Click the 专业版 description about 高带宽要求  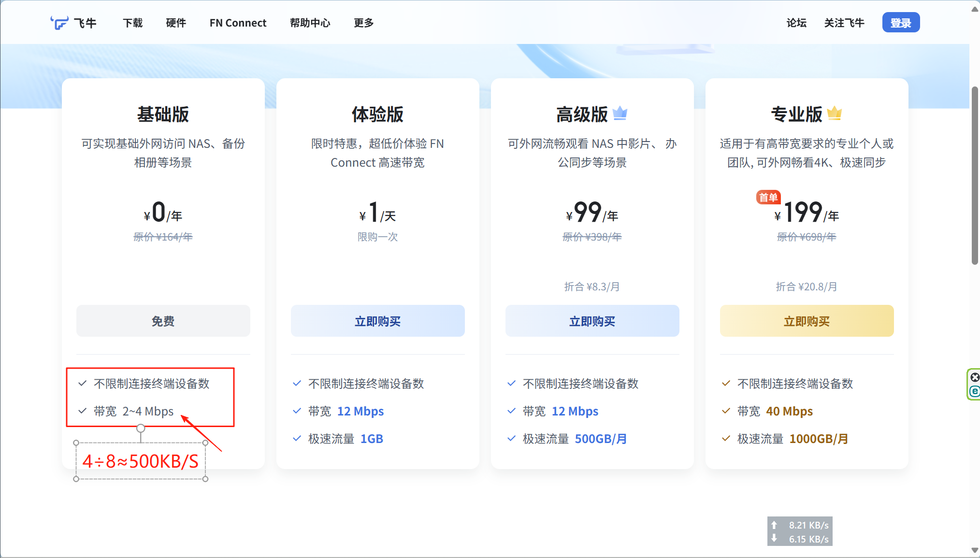coord(807,153)
